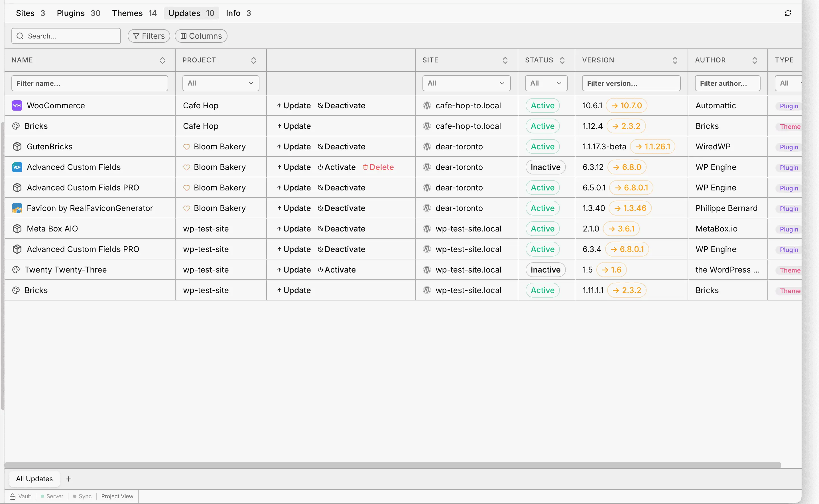This screenshot has width=819, height=504.
Task: Open the Columns chooser
Action: coord(201,36)
